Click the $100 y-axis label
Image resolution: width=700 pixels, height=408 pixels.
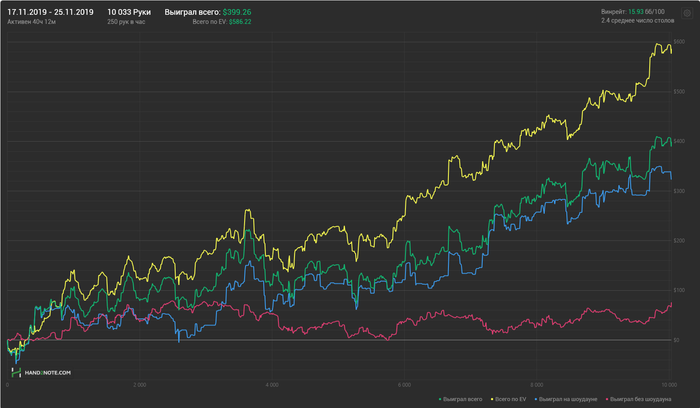tap(679, 290)
